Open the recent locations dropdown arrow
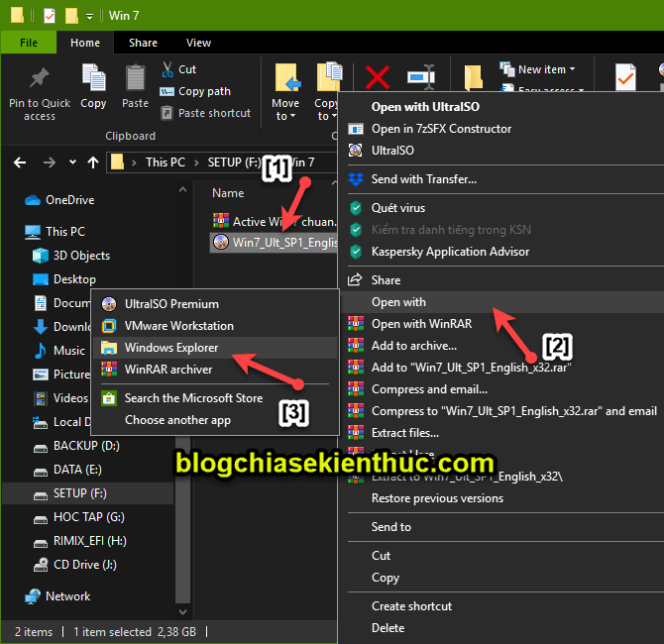Screen dimensions: 664x644 [72, 162]
